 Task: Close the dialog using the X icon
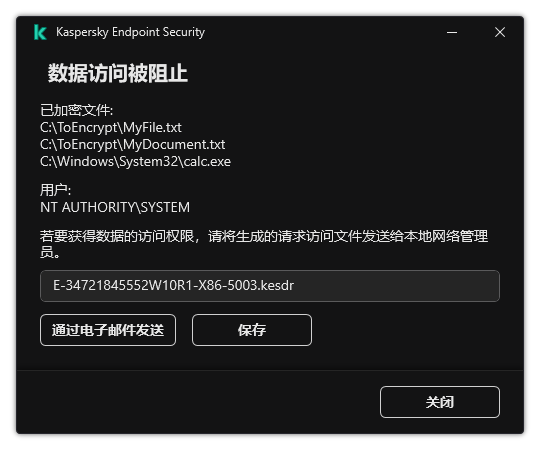click(x=500, y=32)
